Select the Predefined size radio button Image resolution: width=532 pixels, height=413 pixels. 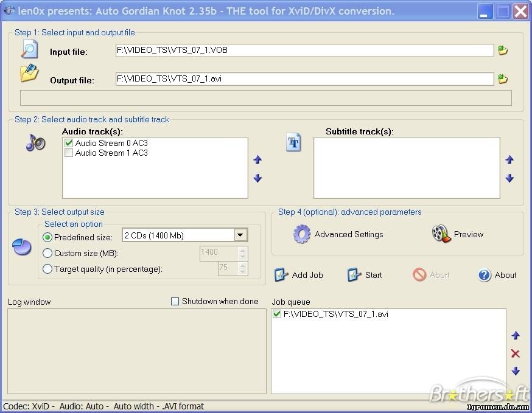tap(47, 237)
